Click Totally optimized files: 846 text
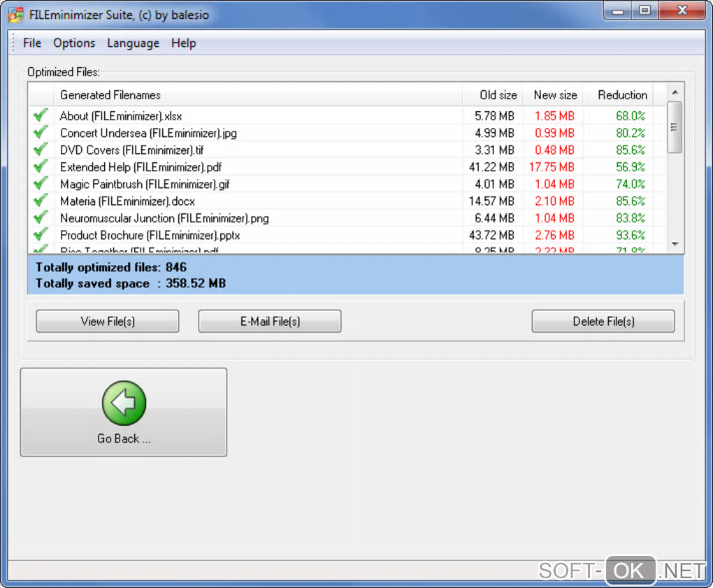This screenshot has width=713, height=588. click(x=111, y=267)
